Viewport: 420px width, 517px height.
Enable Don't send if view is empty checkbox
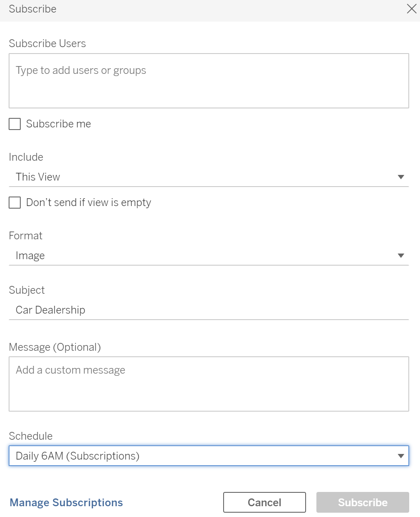[x=15, y=203]
